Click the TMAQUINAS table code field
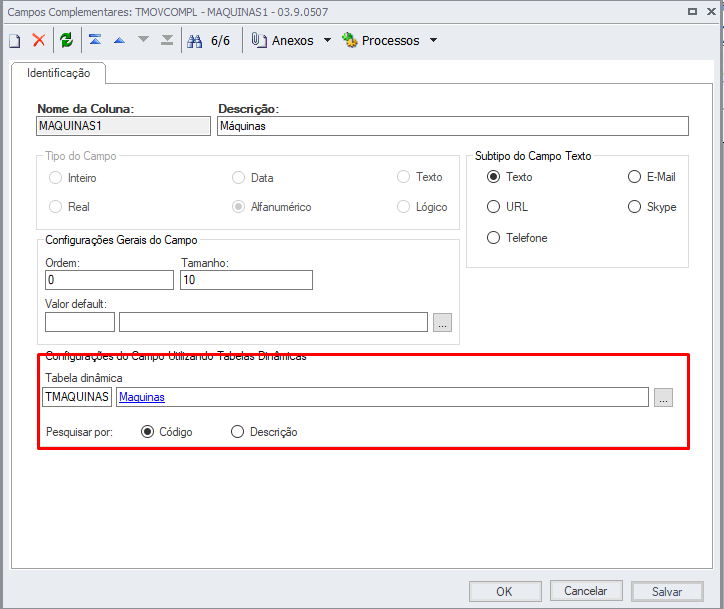The width and height of the screenshot is (724, 609). click(x=77, y=397)
